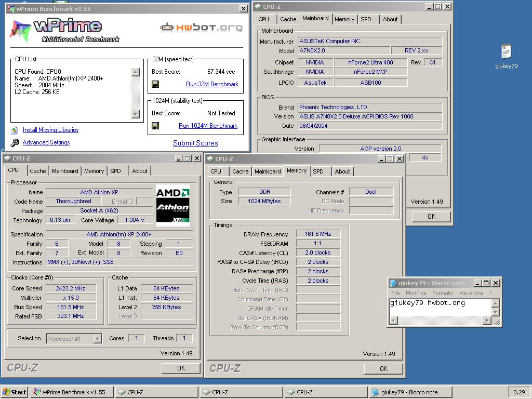Image resolution: width=532 pixels, height=399 pixels.
Task: Click the 32M Best Score 67,344 sec
Action: click(221, 72)
